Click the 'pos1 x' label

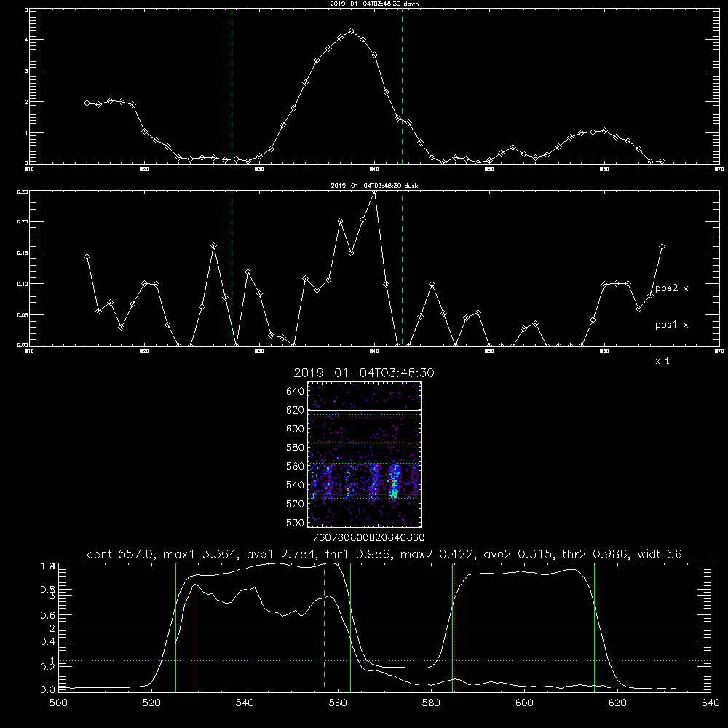[x=671, y=325]
